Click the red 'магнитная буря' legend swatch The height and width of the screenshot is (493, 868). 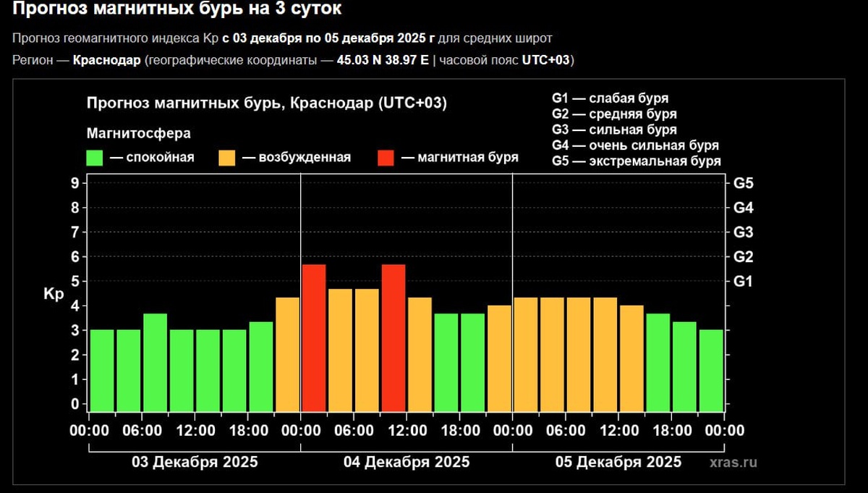[x=386, y=158]
